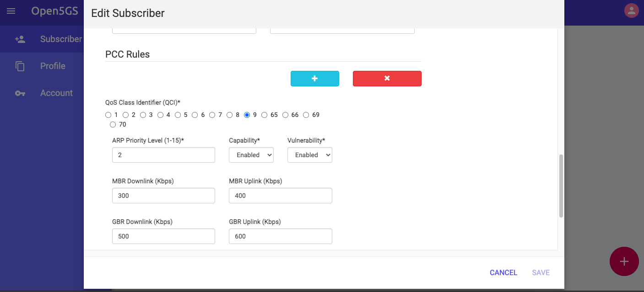Select QCI value 65

pos(264,115)
